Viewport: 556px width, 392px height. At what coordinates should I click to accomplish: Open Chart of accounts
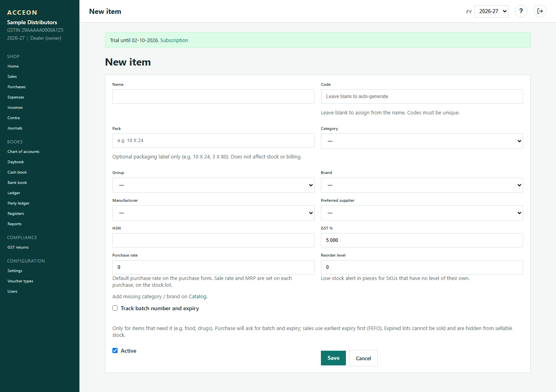pyautogui.click(x=23, y=152)
